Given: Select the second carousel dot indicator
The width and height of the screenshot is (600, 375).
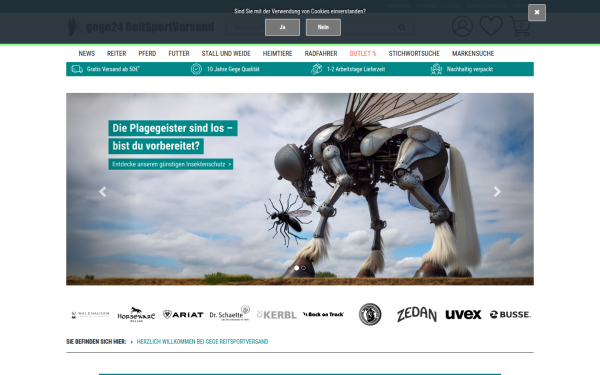Looking at the screenshot, I should [303, 268].
